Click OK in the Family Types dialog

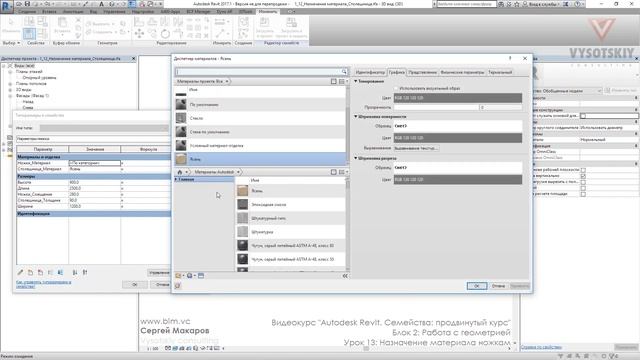[x=135, y=284]
